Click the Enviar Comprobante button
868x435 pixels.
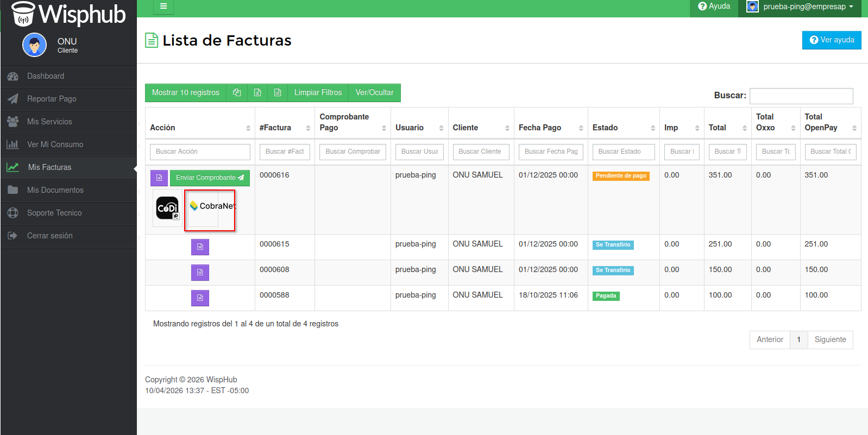210,178
